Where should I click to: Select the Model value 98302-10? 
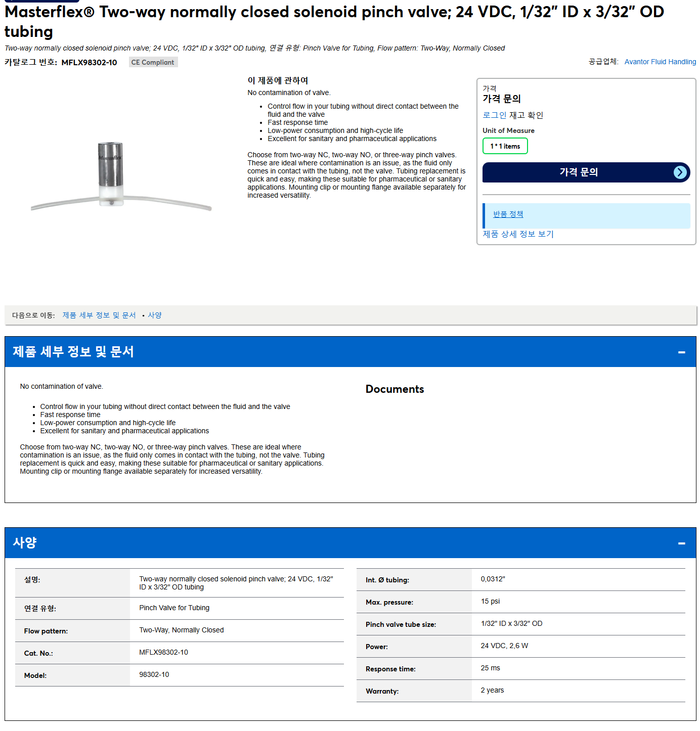pos(154,674)
